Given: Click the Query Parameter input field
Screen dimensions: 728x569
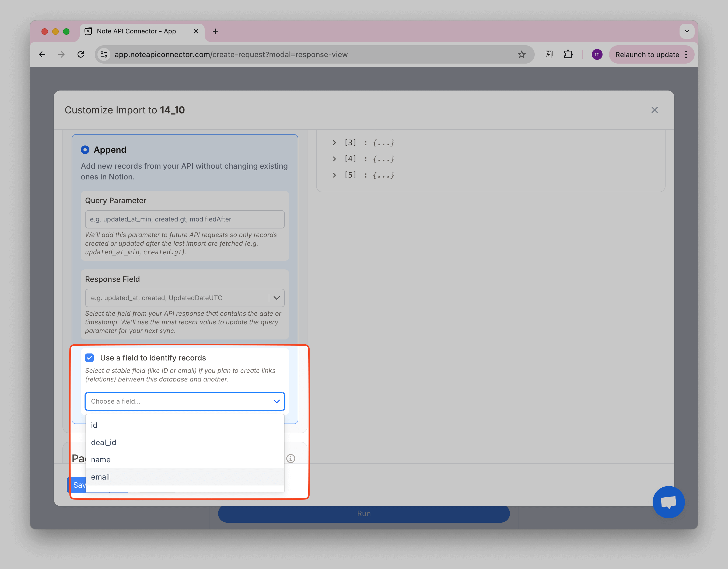Looking at the screenshot, I should click(185, 219).
